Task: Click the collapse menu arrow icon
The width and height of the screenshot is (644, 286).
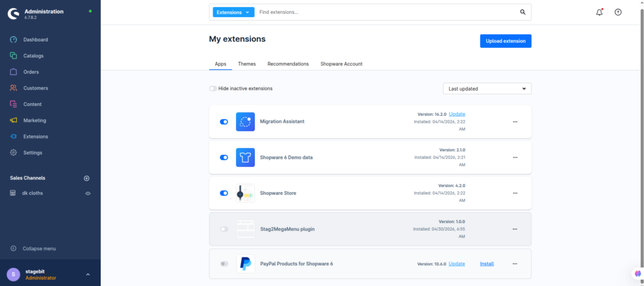Action: coord(13,249)
